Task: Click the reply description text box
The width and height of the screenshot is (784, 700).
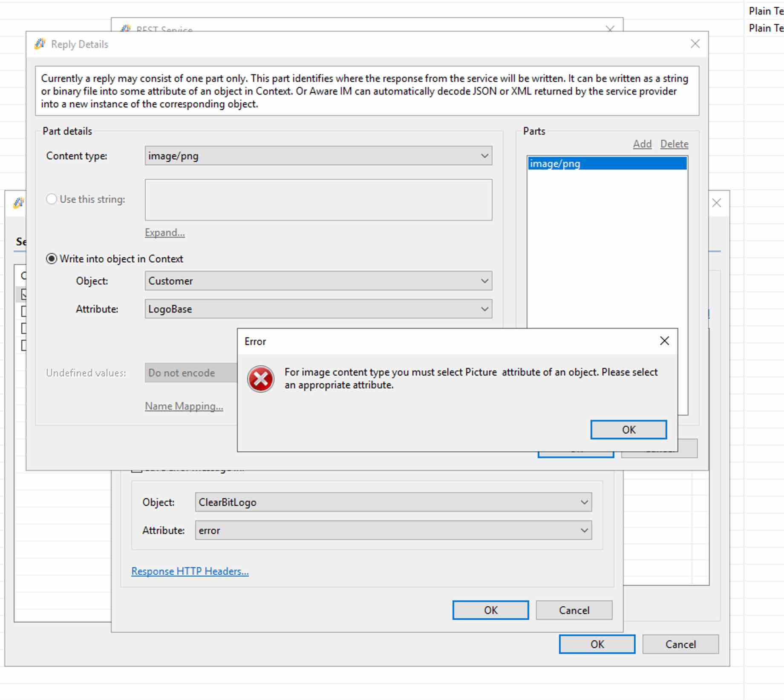Action: [x=367, y=91]
